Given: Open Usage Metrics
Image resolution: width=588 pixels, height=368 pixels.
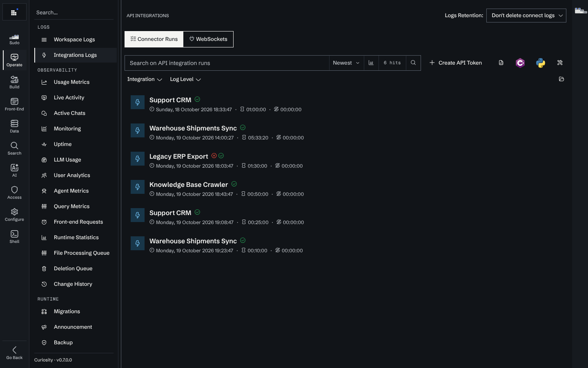Looking at the screenshot, I should click(x=76, y=82).
